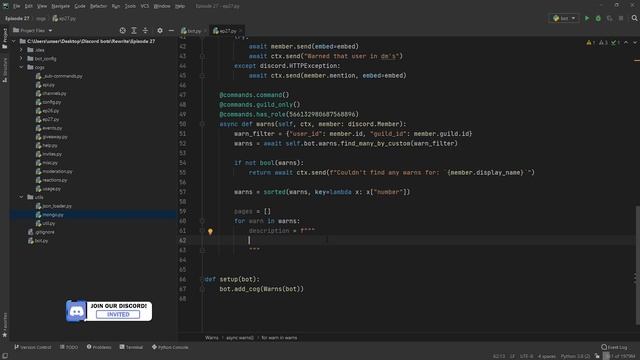Select json_loader.py in utils folder

pos(56,206)
